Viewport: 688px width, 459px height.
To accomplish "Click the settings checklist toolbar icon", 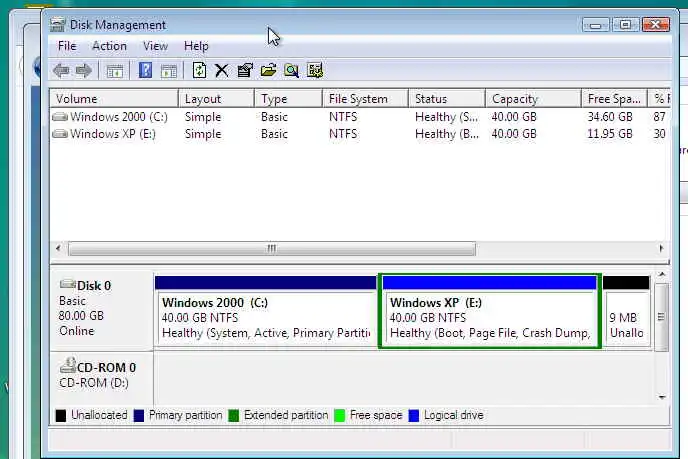I will (x=315, y=70).
